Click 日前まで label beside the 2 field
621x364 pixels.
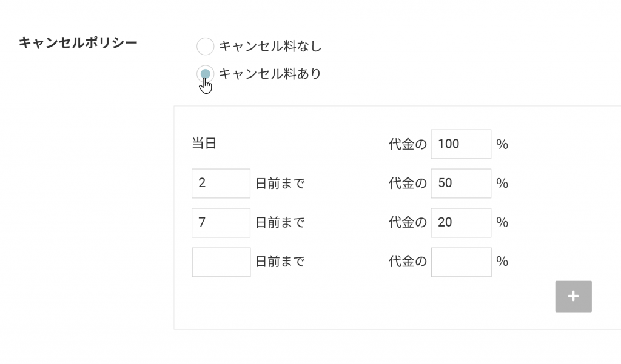(x=280, y=183)
